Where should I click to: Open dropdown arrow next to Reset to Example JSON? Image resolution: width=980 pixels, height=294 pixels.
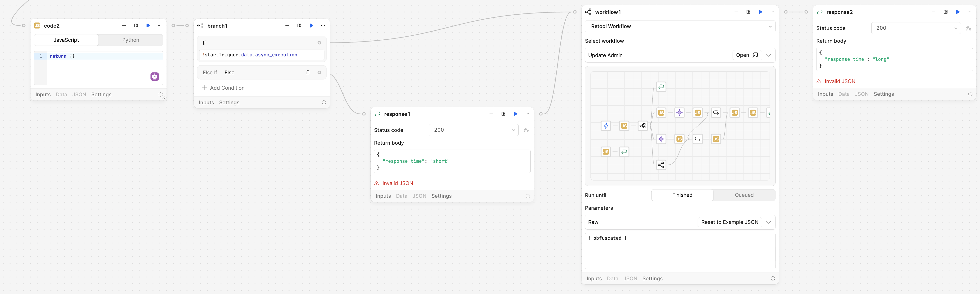click(769, 222)
